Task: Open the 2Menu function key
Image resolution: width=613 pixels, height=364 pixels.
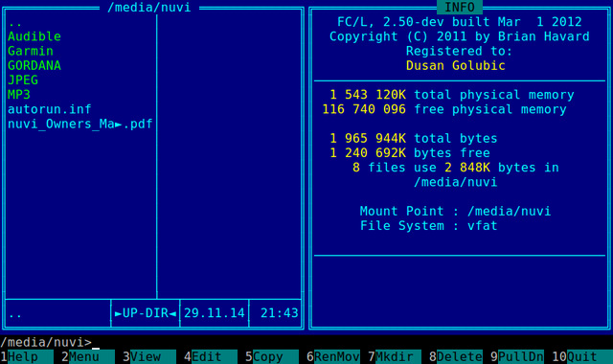Action: [x=88, y=357]
